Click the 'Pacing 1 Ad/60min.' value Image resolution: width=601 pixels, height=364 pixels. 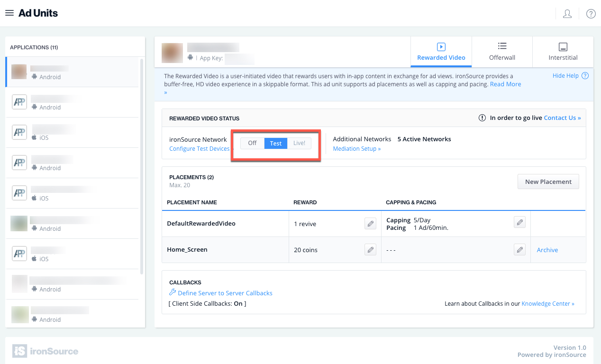pos(418,227)
